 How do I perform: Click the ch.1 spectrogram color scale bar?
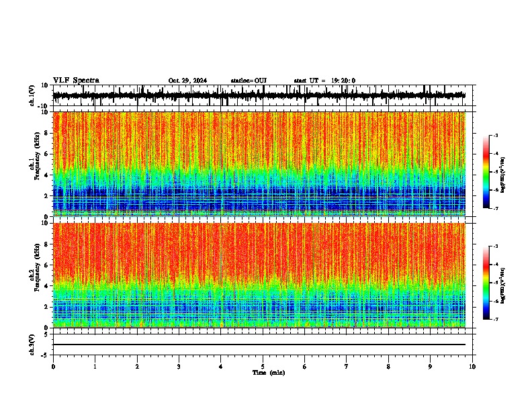point(486,172)
